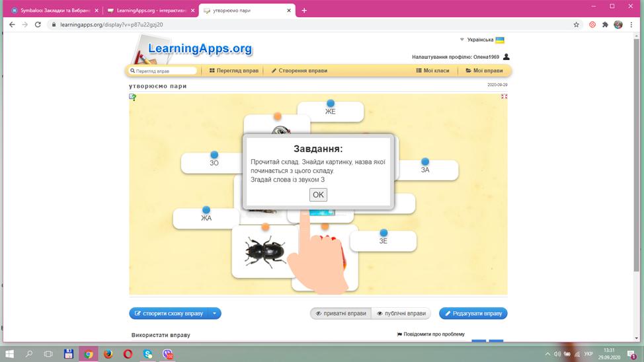Open Opera from the Windows taskbar

[x=128, y=354]
